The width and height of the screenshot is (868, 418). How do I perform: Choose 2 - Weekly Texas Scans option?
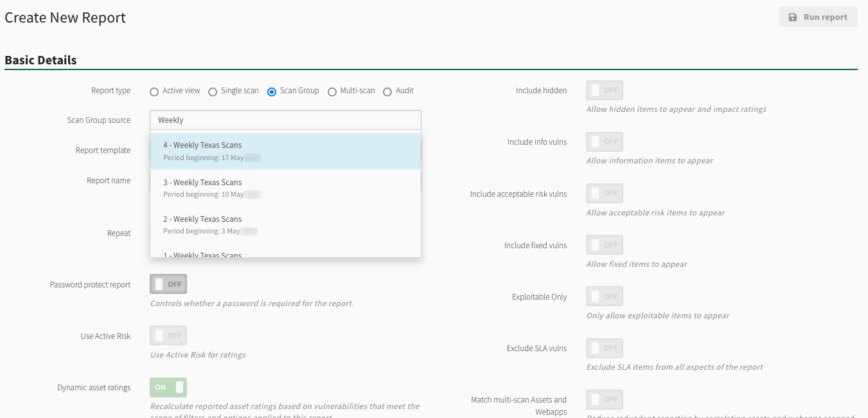(285, 224)
